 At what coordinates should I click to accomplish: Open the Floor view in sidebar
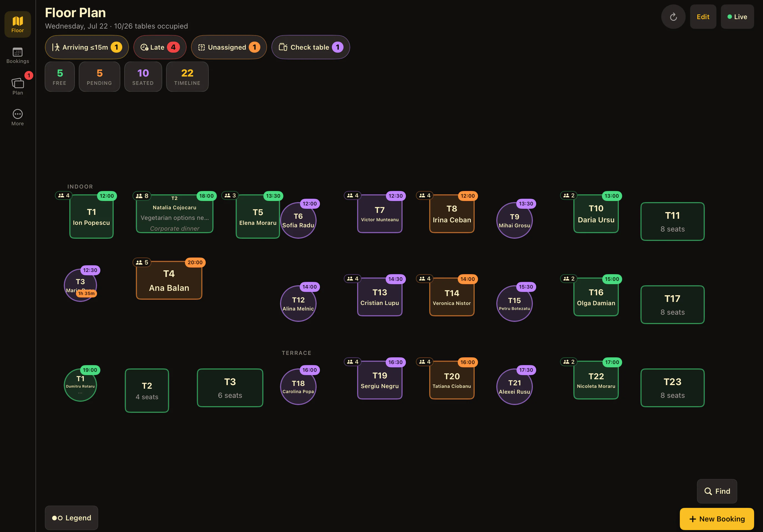click(18, 24)
